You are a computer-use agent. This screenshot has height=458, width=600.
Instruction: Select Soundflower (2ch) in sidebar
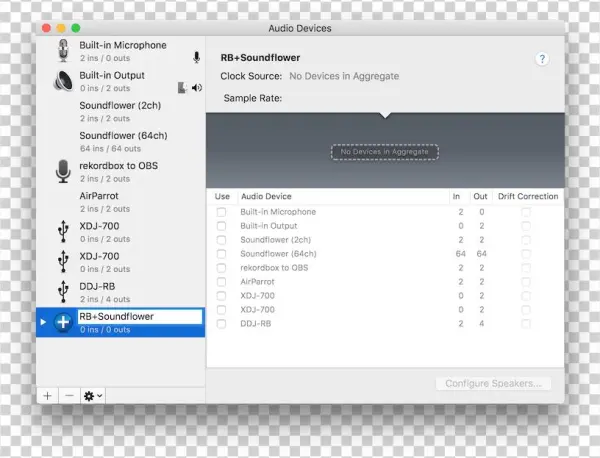[x=121, y=111]
